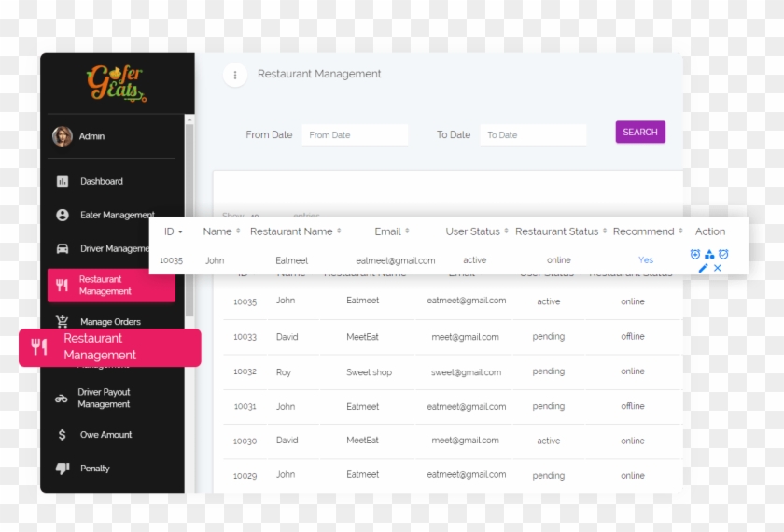Click the alarm-plus icon in Action column
The image size is (784, 532).
695,255
